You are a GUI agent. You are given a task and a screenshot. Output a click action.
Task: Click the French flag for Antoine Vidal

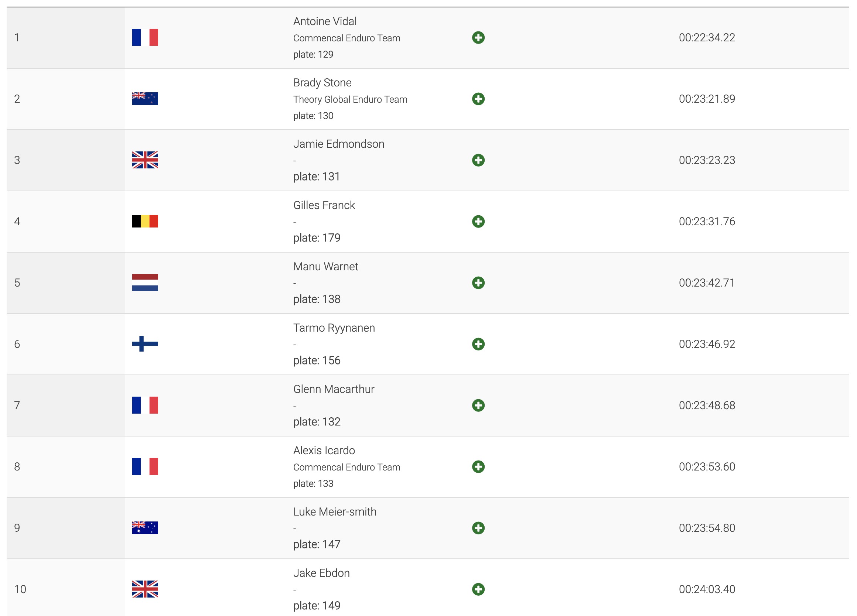coord(145,37)
